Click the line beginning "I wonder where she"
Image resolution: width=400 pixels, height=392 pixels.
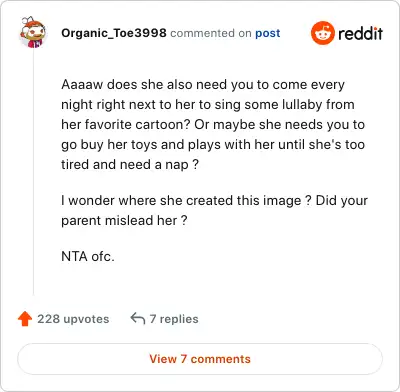point(214,201)
